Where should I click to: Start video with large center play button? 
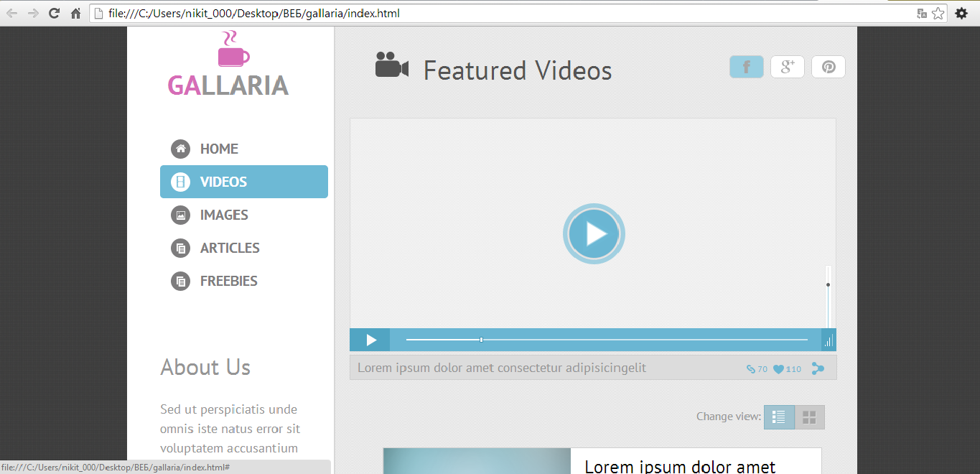coord(594,233)
